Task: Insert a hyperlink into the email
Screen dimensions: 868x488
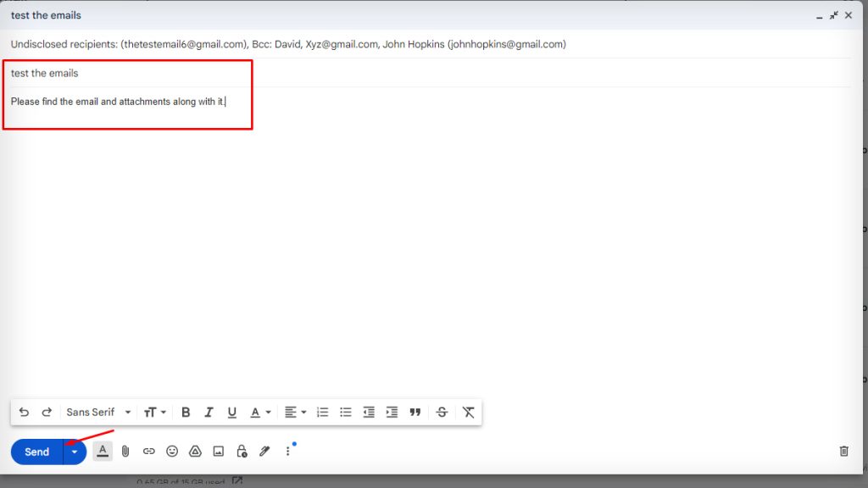Action: click(x=148, y=451)
